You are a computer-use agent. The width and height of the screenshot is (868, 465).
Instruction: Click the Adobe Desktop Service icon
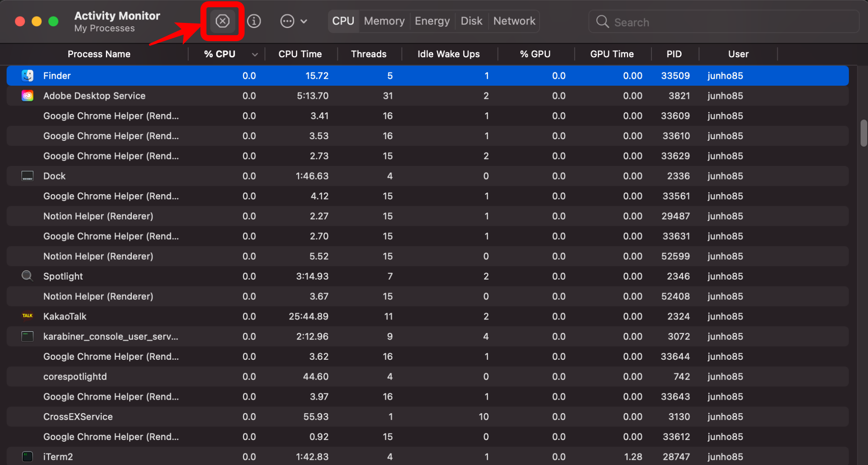point(28,96)
